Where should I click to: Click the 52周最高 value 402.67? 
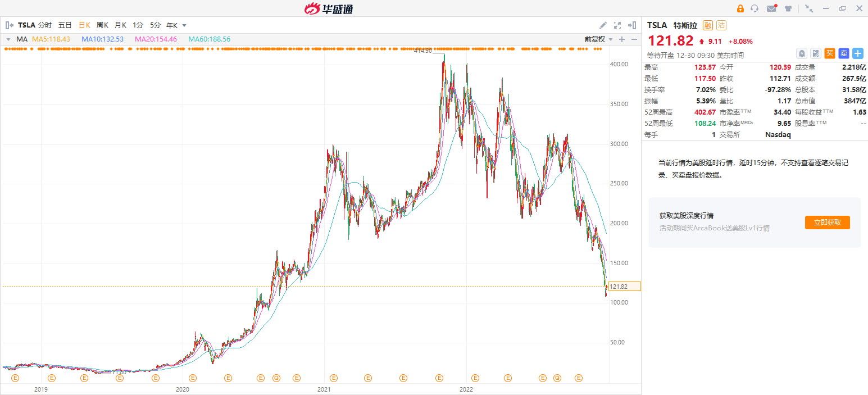pyautogui.click(x=705, y=112)
